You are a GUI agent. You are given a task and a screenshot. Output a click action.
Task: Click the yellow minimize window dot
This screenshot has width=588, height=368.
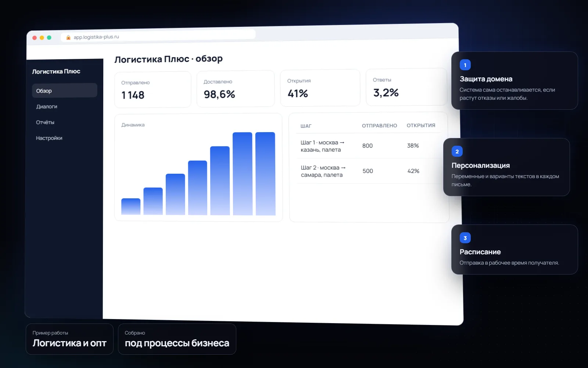(x=42, y=38)
